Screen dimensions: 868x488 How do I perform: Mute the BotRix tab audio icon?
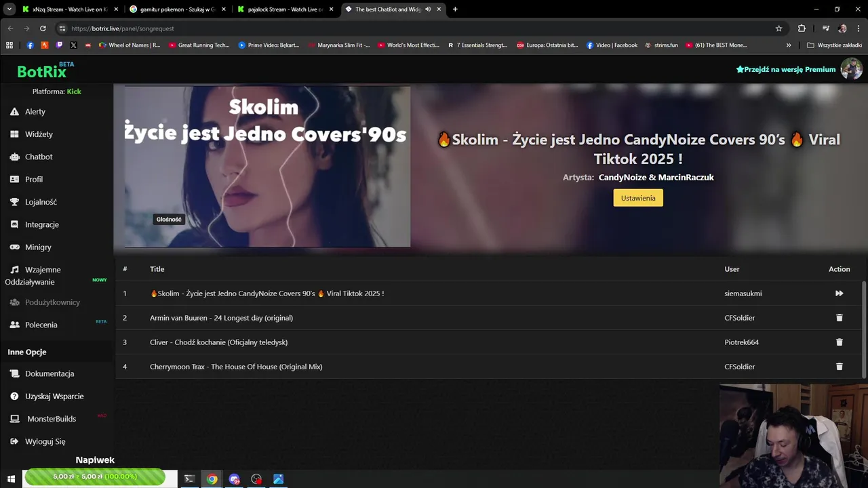(x=428, y=9)
